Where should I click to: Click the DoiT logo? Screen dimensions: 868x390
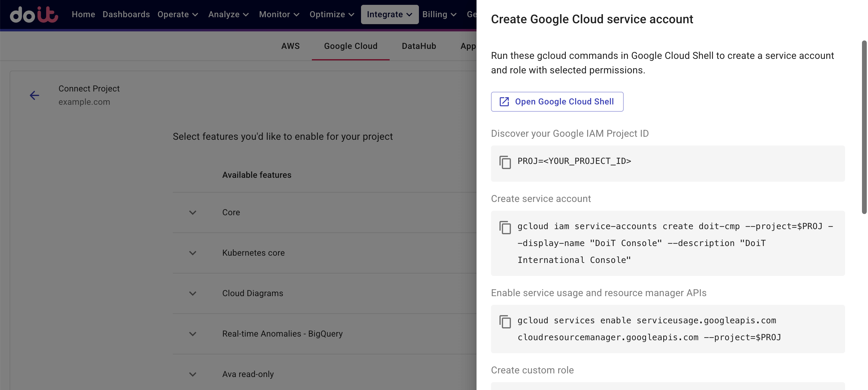pyautogui.click(x=34, y=15)
